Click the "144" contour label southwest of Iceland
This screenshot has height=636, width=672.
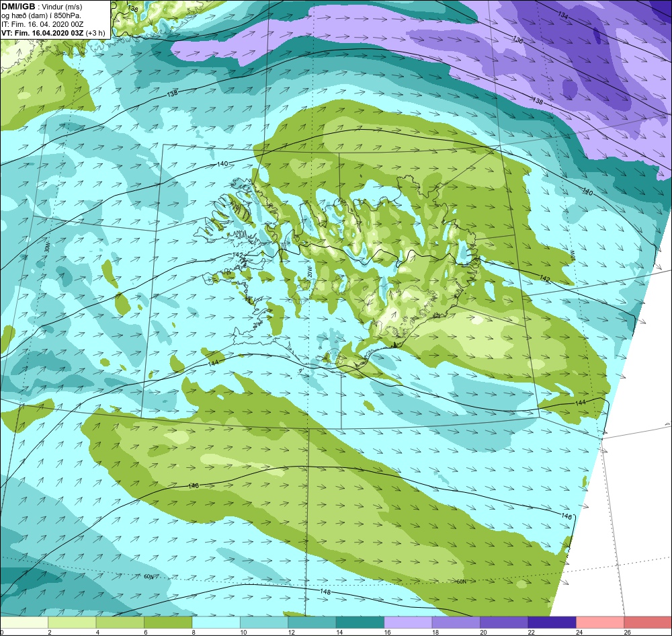(213, 363)
